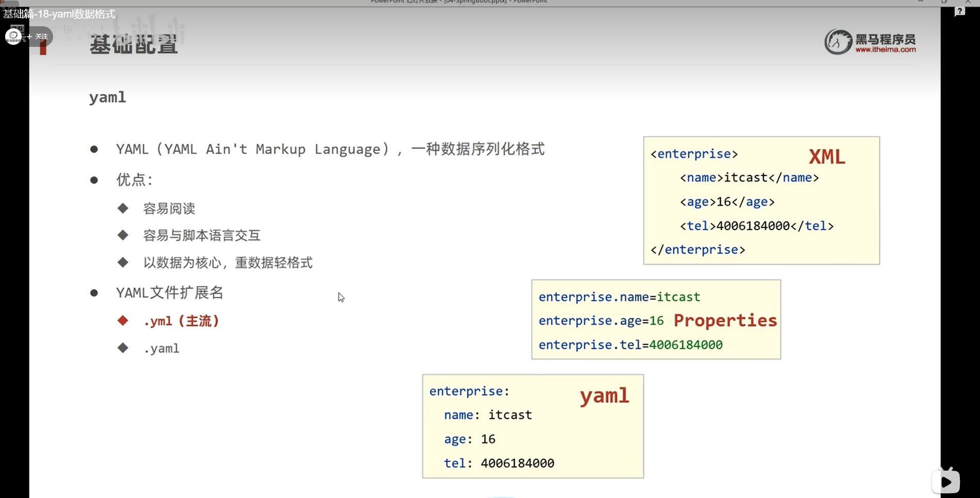
Task: Click the 'enterprise.tel=4006184000' line
Action: tap(631, 345)
